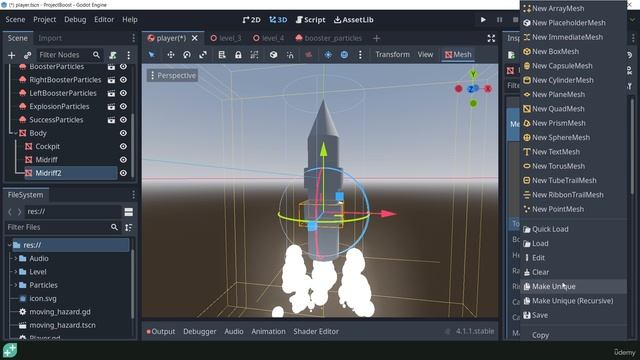Toggle visibility of LeftBoosterParticles

[x=123, y=93]
